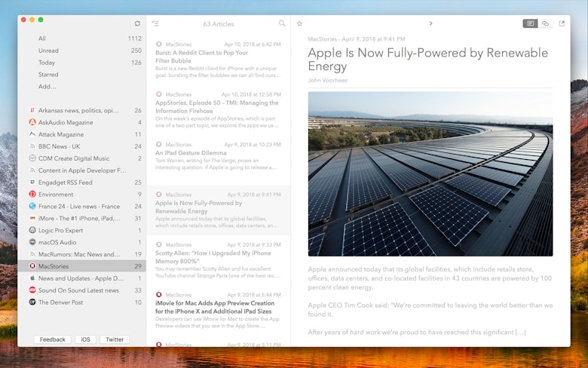588x368 pixels.
Task: Select the macOS Audio feed
Action: tap(81, 242)
